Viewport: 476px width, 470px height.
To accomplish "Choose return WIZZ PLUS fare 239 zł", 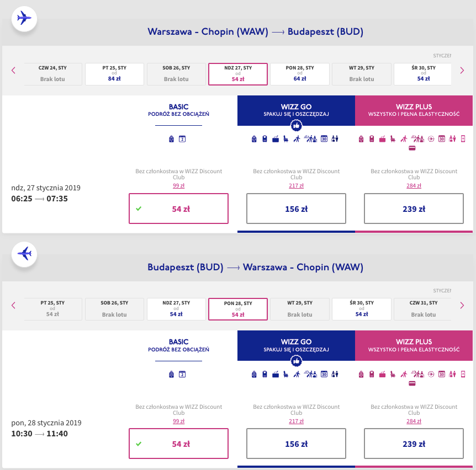I will pos(414,444).
